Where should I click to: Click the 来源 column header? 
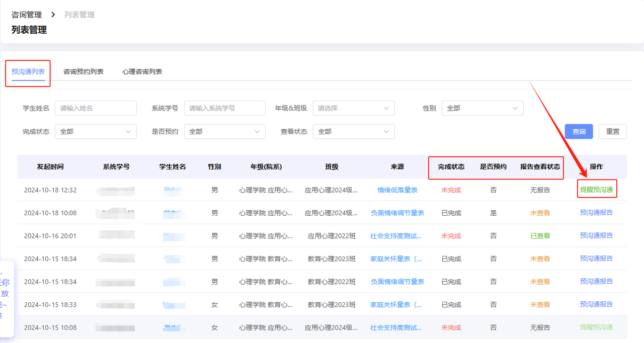coord(397,167)
